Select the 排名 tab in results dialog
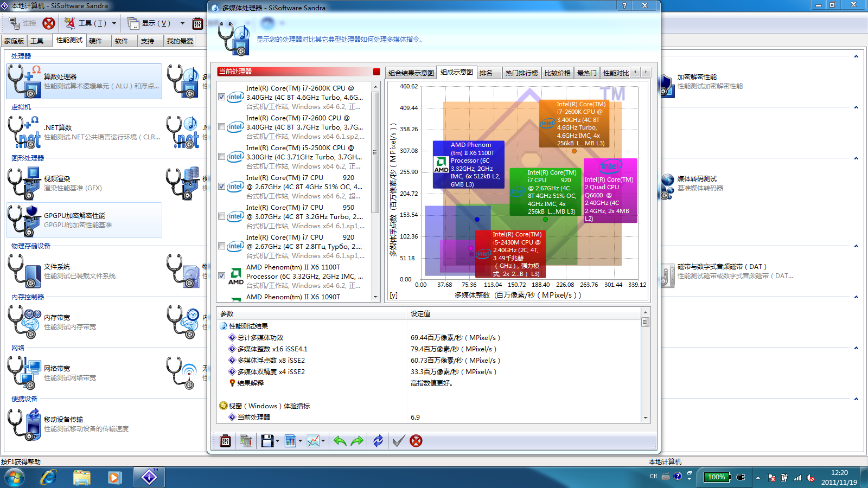Screen dimensions: 868x488 coord(486,73)
